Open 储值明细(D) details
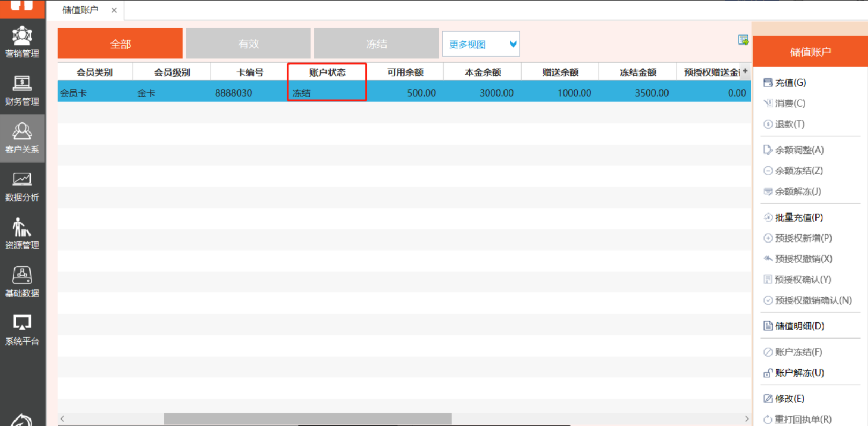Screen dimensions: 868x426 [799, 326]
